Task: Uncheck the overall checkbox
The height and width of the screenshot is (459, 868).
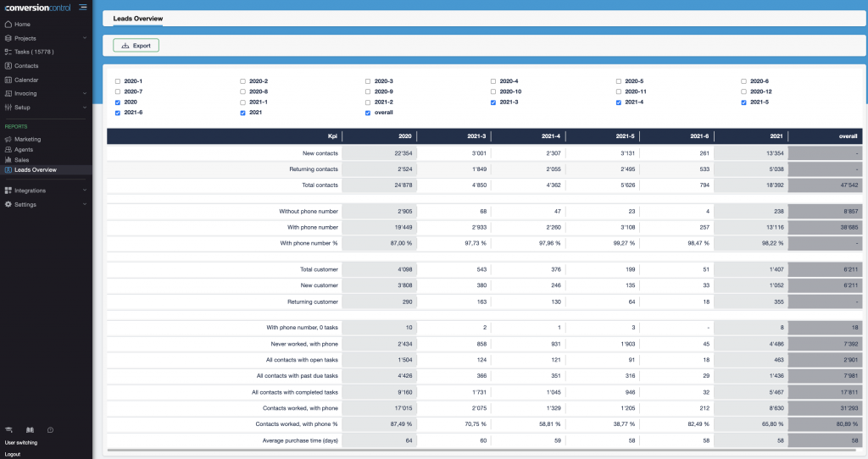Action: pyautogui.click(x=368, y=113)
